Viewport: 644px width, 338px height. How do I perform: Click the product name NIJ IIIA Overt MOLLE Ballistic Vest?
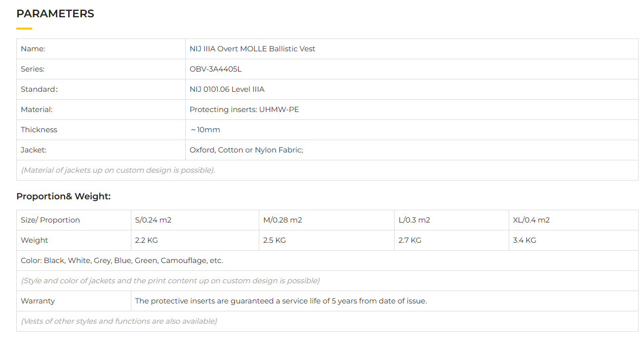tap(252, 49)
